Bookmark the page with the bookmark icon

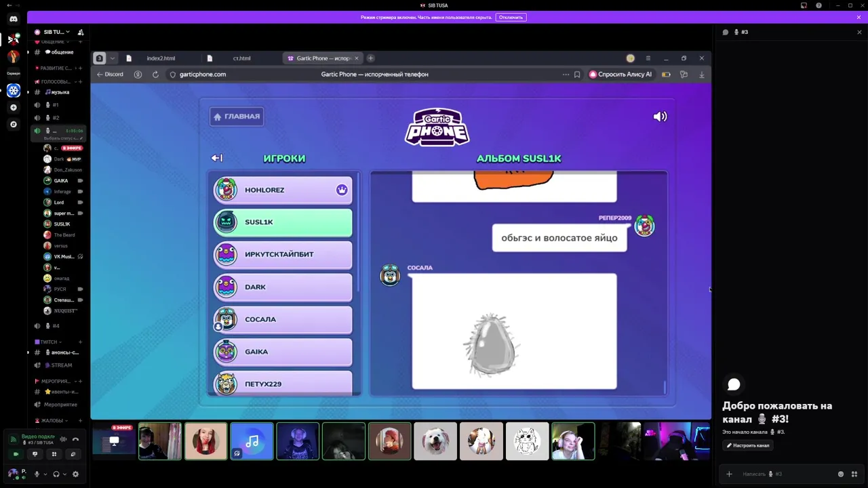[x=577, y=75]
